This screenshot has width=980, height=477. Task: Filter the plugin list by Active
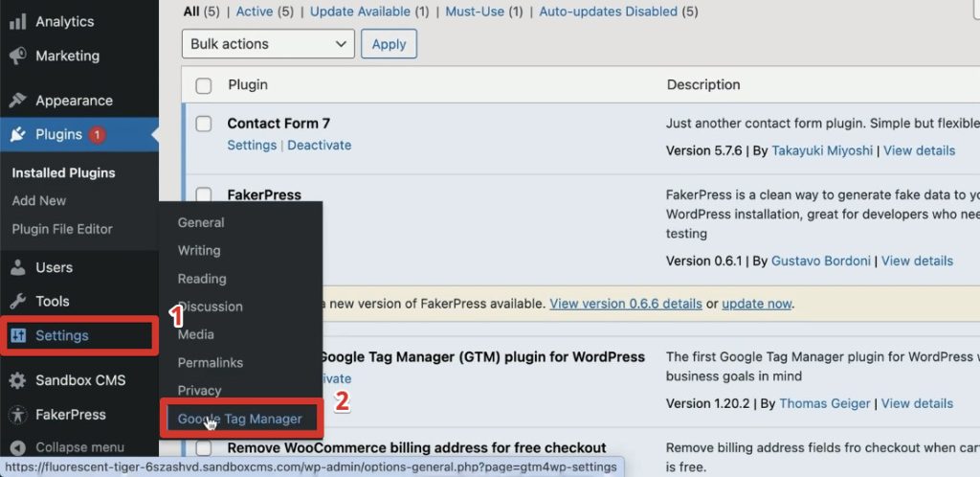click(255, 11)
